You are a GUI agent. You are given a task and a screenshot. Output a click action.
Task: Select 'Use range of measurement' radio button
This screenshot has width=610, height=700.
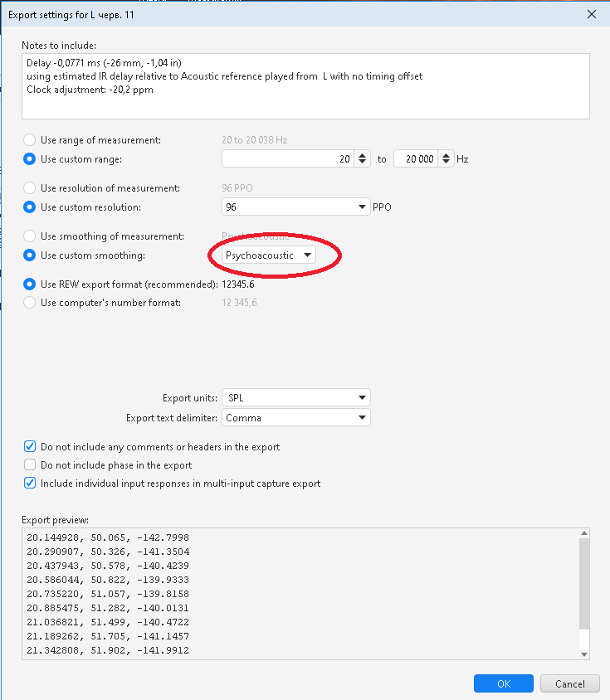click(31, 140)
